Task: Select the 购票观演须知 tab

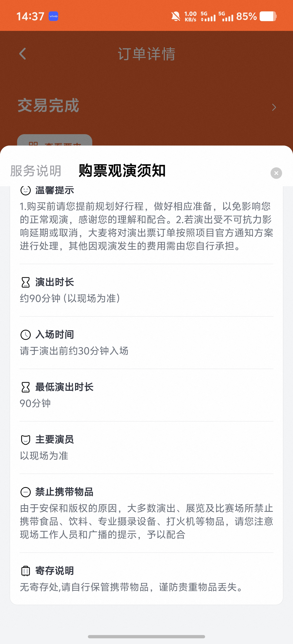Action: (122, 171)
